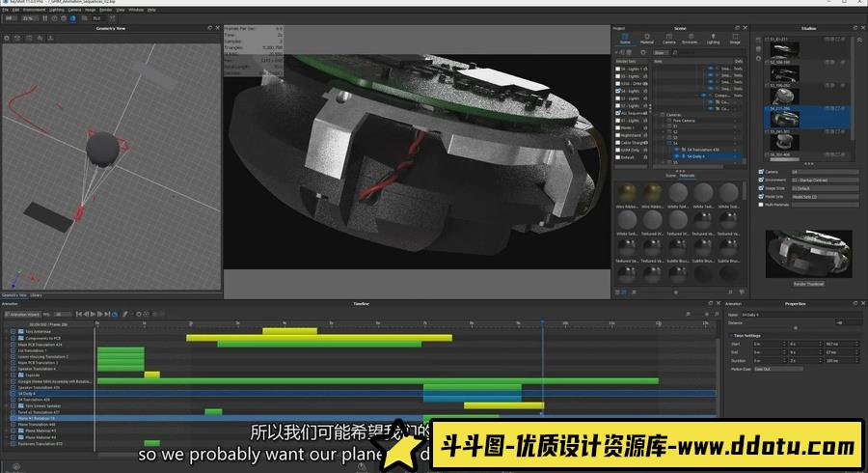This screenshot has width=868, height=473.
Task: Open the Material tab in the Project panel
Action: click(x=647, y=39)
